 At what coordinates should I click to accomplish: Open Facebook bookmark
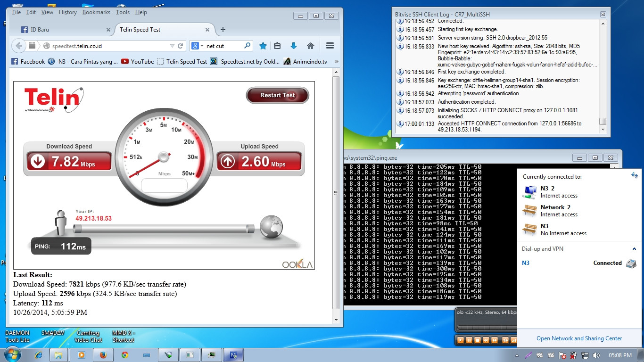pyautogui.click(x=28, y=61)
